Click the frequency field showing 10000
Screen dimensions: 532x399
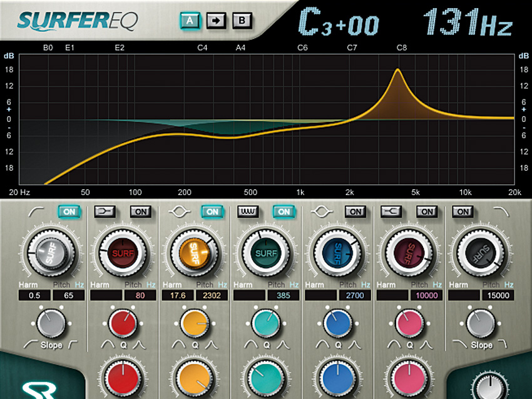426,295
